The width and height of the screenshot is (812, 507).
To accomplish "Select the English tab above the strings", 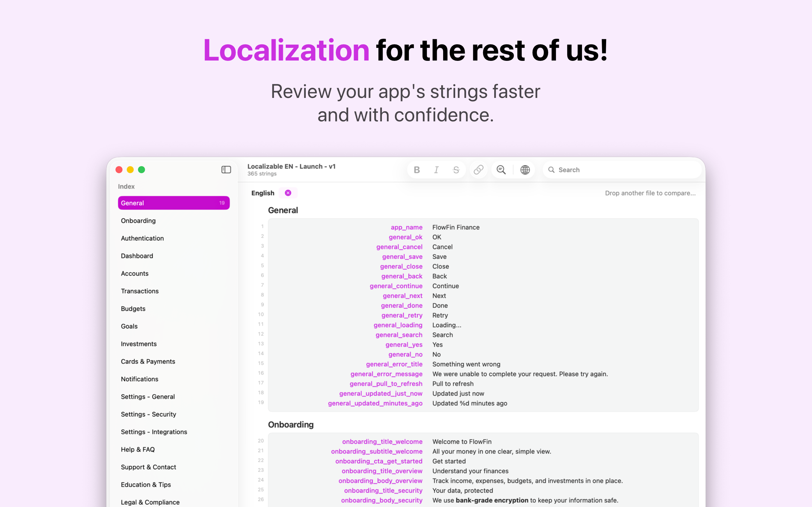I will click(x=263, y=193).
